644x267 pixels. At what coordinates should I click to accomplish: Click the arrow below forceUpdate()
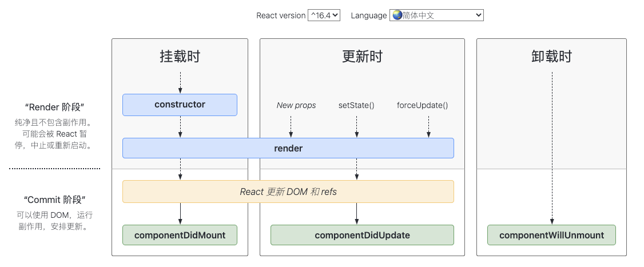point(428,126)
